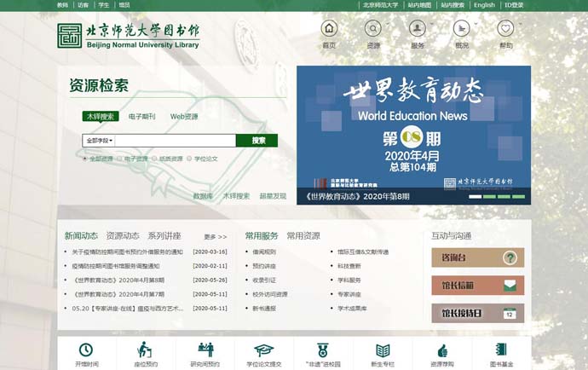Switch to Web资源 search tab

click(x=184, y=117)
